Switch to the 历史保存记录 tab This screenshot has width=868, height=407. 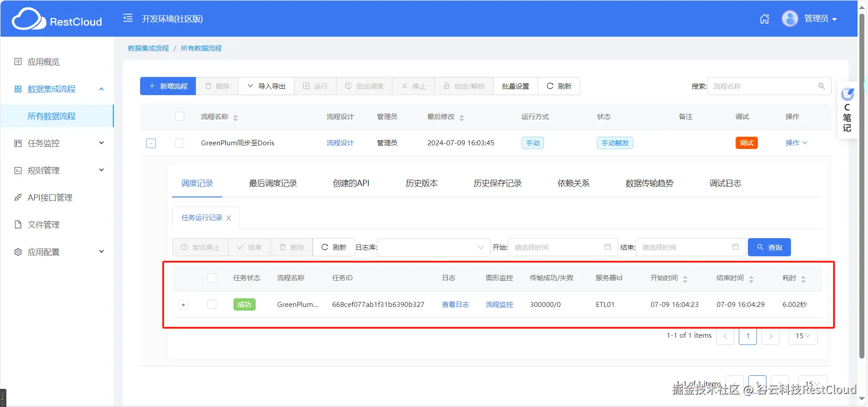click(498, 183)
